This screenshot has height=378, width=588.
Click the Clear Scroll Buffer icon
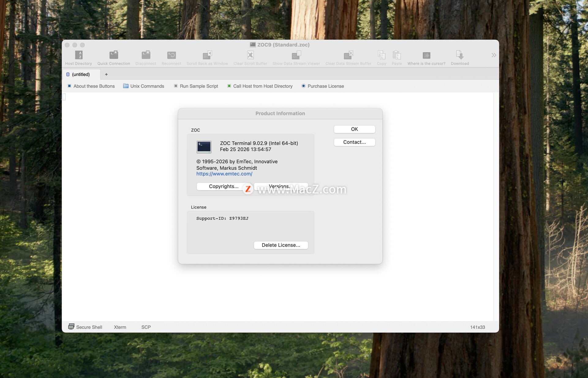coord(250,55)
